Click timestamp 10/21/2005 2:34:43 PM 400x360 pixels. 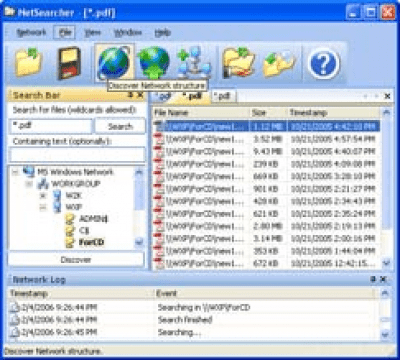pos(333,201)
